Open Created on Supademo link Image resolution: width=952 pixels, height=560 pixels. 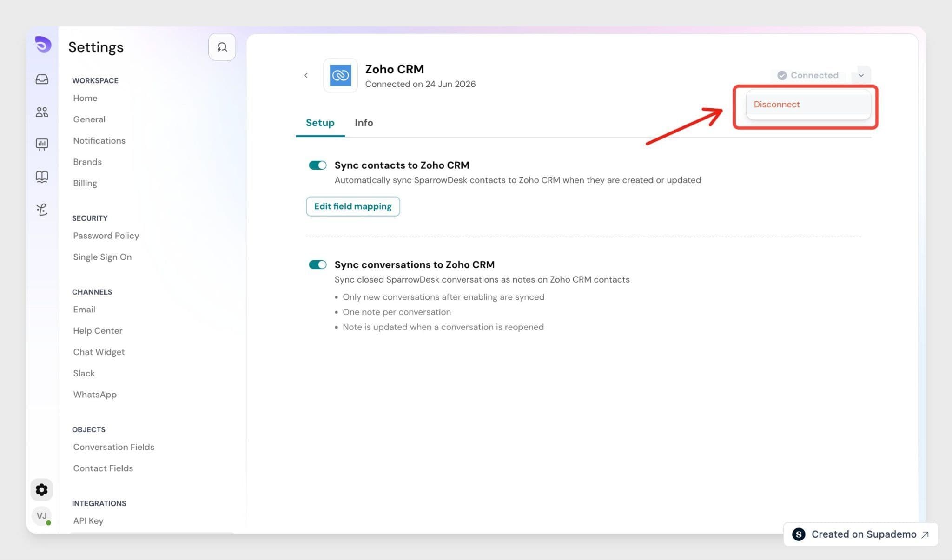(x=860, y=534)
